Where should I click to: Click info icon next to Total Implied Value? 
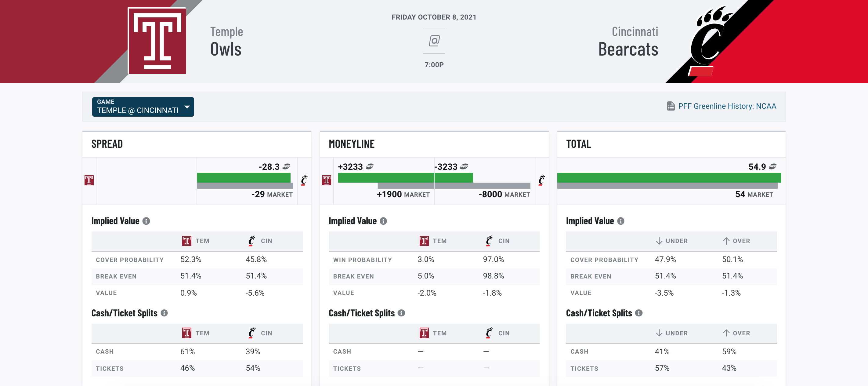[620, 221]
